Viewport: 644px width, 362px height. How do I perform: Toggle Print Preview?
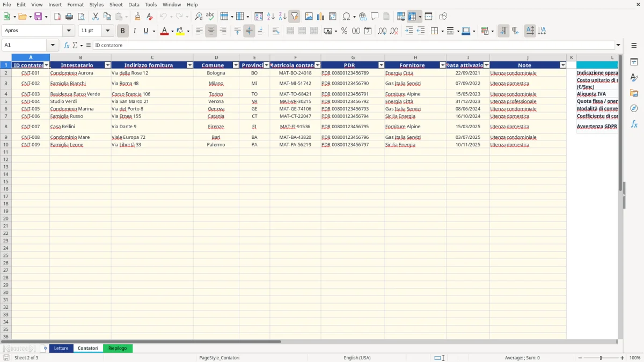[x=80, y=17]
